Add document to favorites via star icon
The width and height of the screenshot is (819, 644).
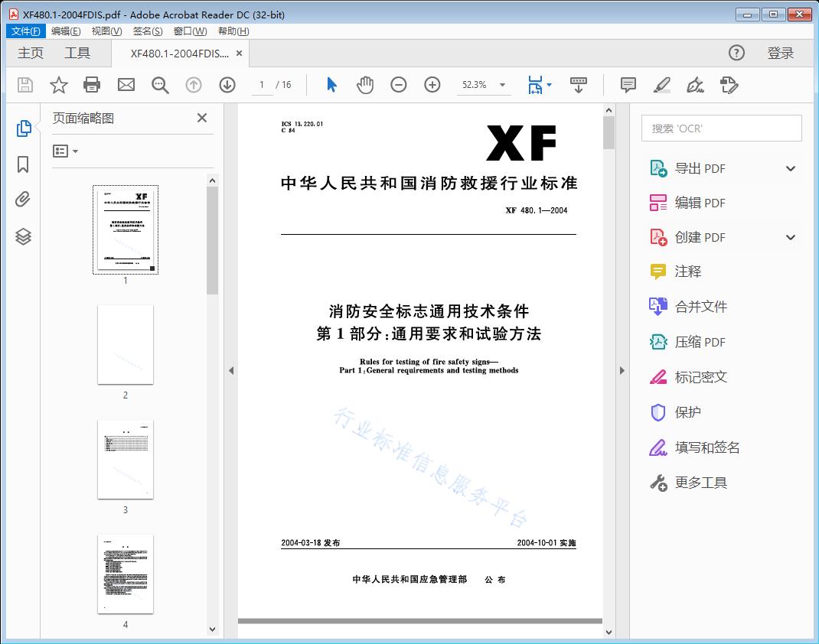tap(58, 85)
